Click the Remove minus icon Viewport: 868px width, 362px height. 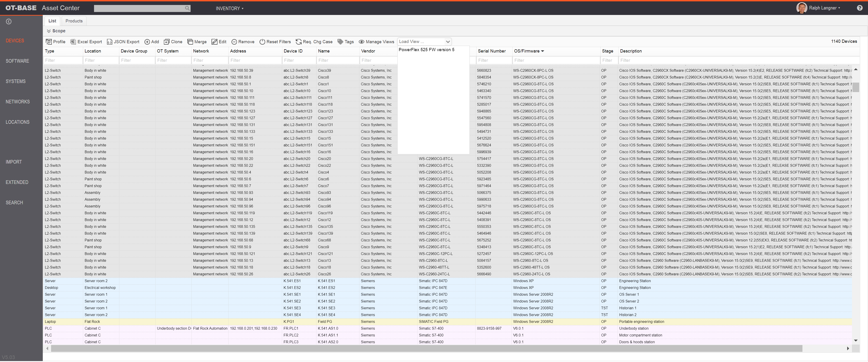click(x=234, y=42)
